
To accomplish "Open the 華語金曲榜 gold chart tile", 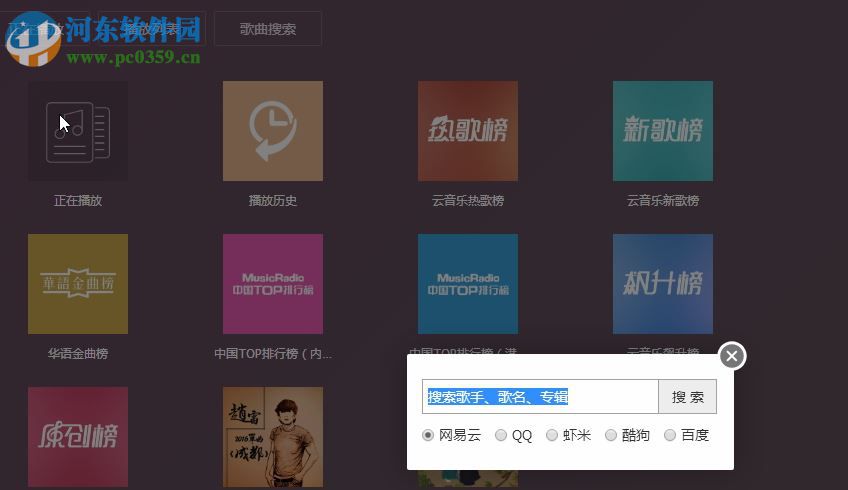I will click(78, 284).
